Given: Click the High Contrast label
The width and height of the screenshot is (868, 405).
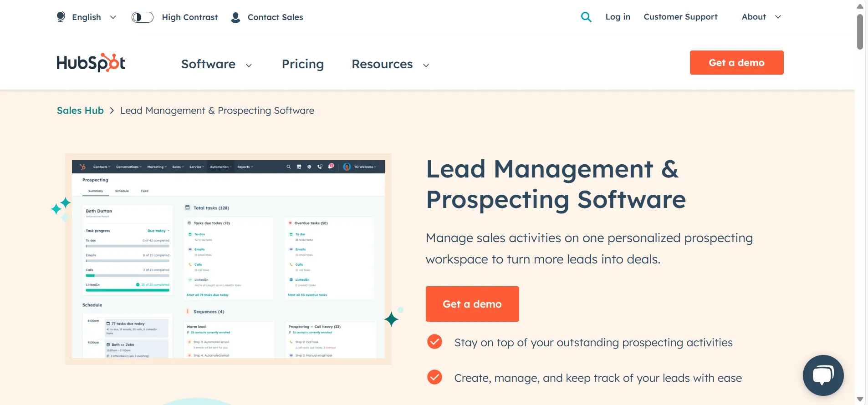Looking at the screenshot, I should point(190,17).
